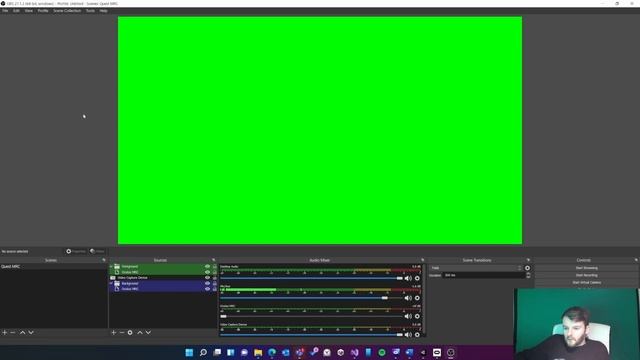The image size is (640, 360).
Task: Undock the Sources panel with its header icon
Action: pos(213,260)
